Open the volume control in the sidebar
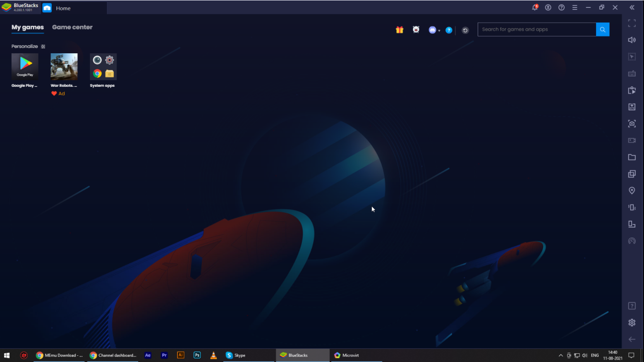Viewport: 644px width, 362px height. 632,40
